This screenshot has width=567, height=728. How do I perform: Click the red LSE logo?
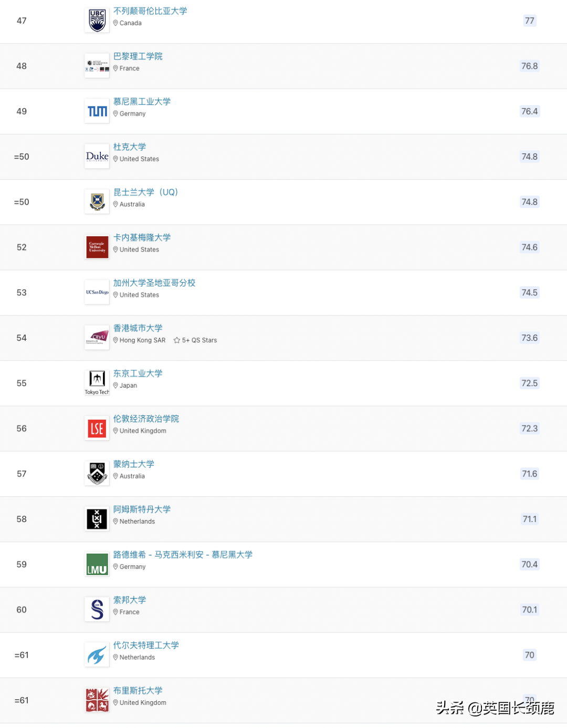[x=97, y=429]
